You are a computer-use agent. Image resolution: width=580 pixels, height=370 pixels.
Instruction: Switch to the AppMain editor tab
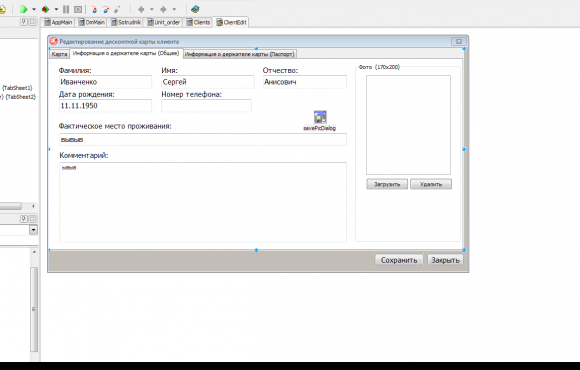point(58,22)
